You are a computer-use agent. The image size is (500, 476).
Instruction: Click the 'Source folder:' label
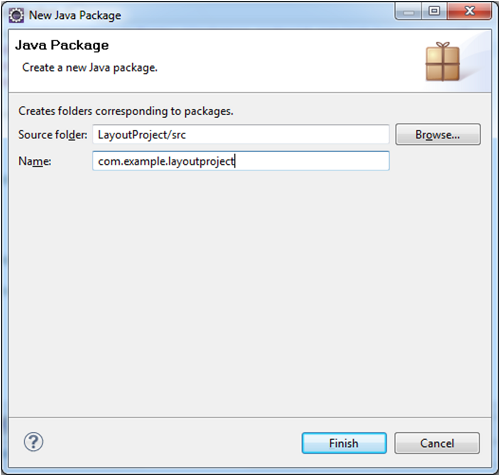[53, 135]
